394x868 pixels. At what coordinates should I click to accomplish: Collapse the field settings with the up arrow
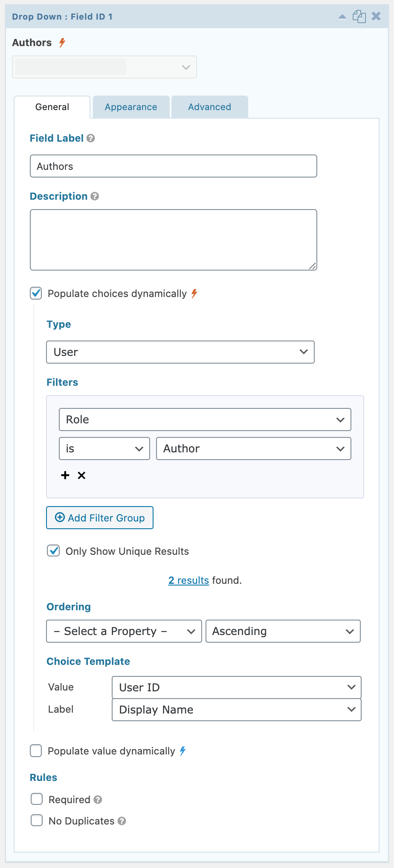[342, 17]
